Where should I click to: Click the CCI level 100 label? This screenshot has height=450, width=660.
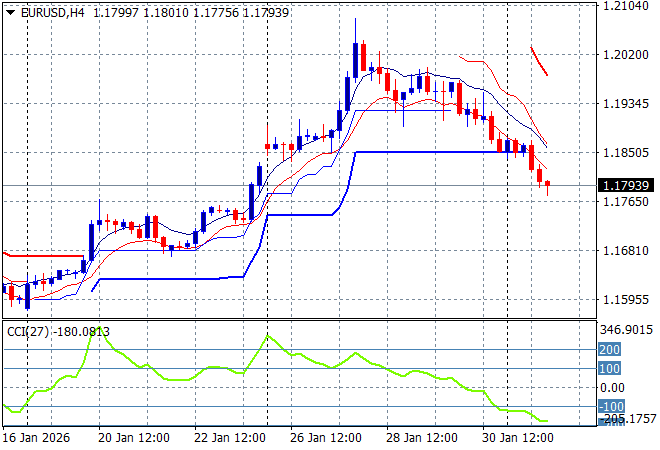point(609,369)
